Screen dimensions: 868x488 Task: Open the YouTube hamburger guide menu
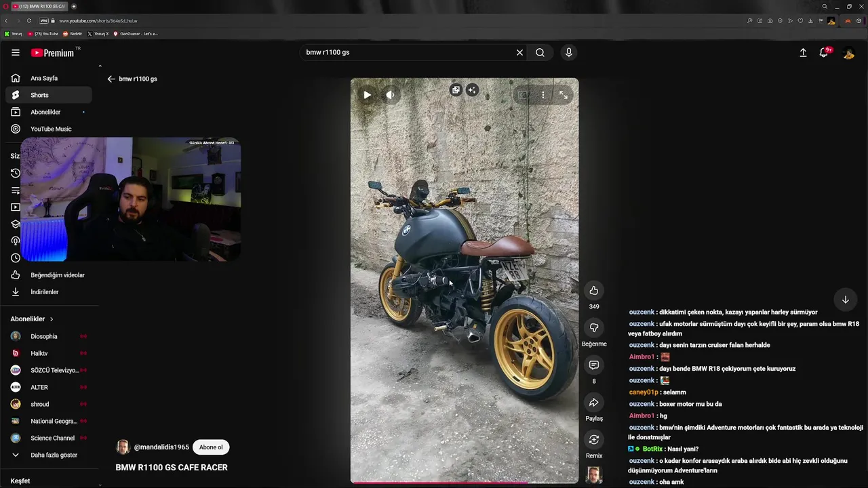[16, 52]
